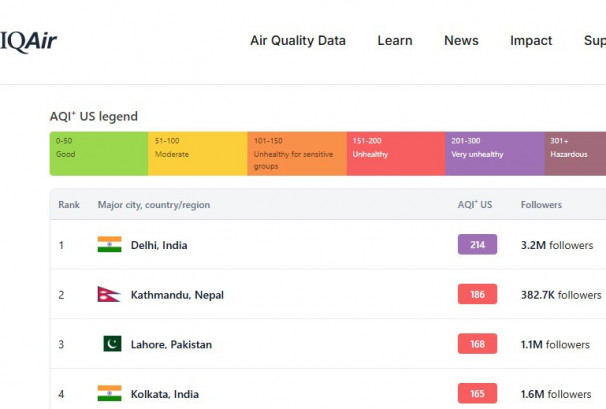Select the purple Very unhealthy legend block
Screen dimensions: 606x409
(495, 154)
